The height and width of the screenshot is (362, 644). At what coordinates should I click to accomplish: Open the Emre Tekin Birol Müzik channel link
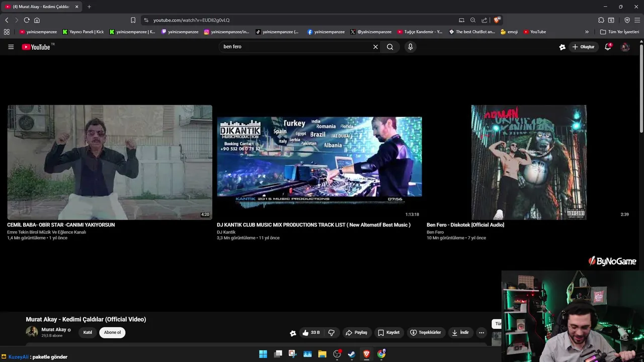point(46,232)
